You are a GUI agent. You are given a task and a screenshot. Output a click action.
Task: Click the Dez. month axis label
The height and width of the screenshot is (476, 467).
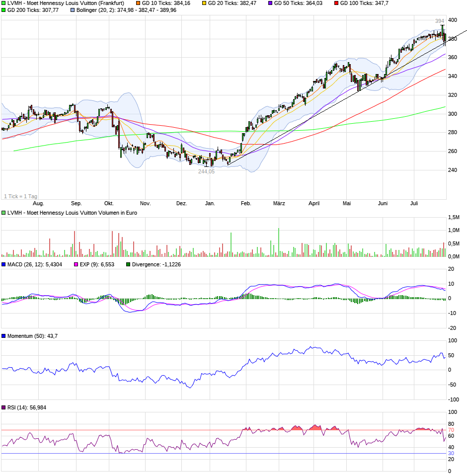(181, 203)
